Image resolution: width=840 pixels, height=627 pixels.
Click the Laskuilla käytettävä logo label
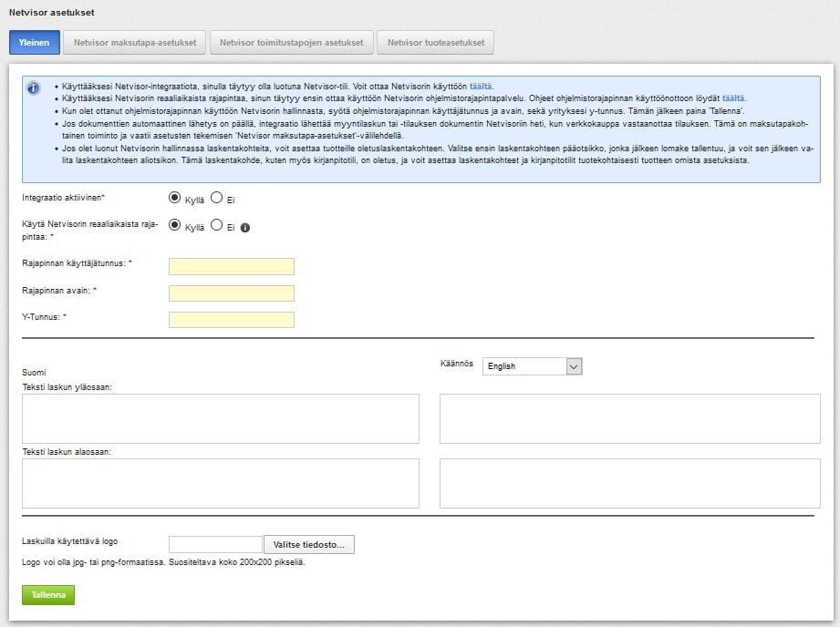(69, 541)
